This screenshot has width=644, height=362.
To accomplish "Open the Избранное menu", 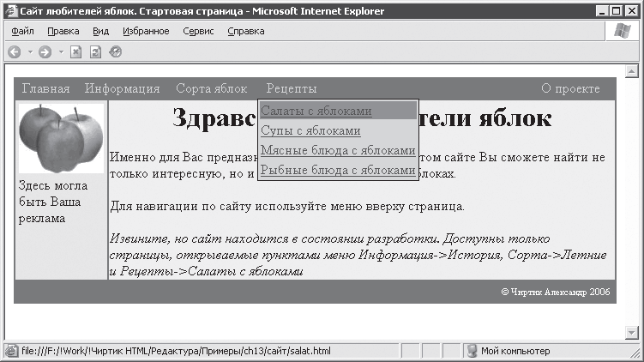I will pos(146,31).
